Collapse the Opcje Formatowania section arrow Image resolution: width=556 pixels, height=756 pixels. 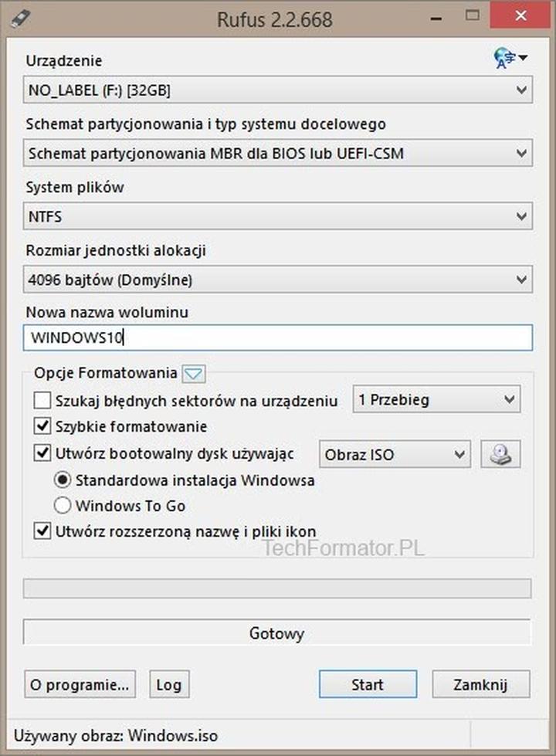point(193,373)
